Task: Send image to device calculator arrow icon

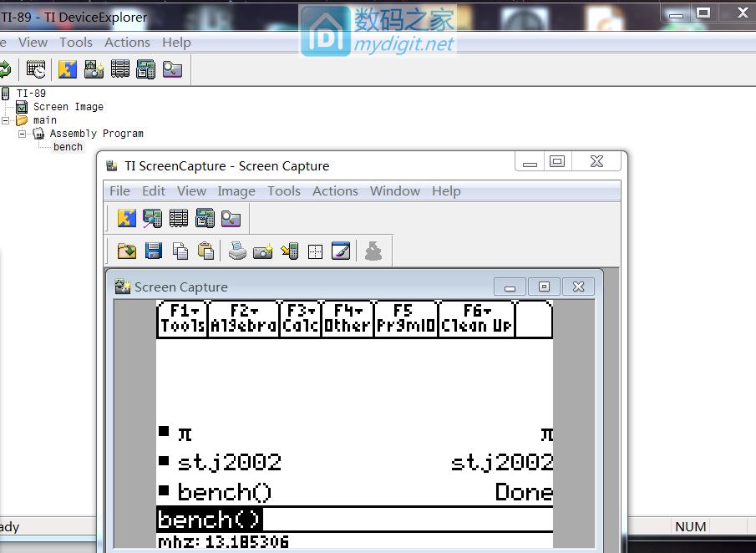Action: tap(289, 251)
